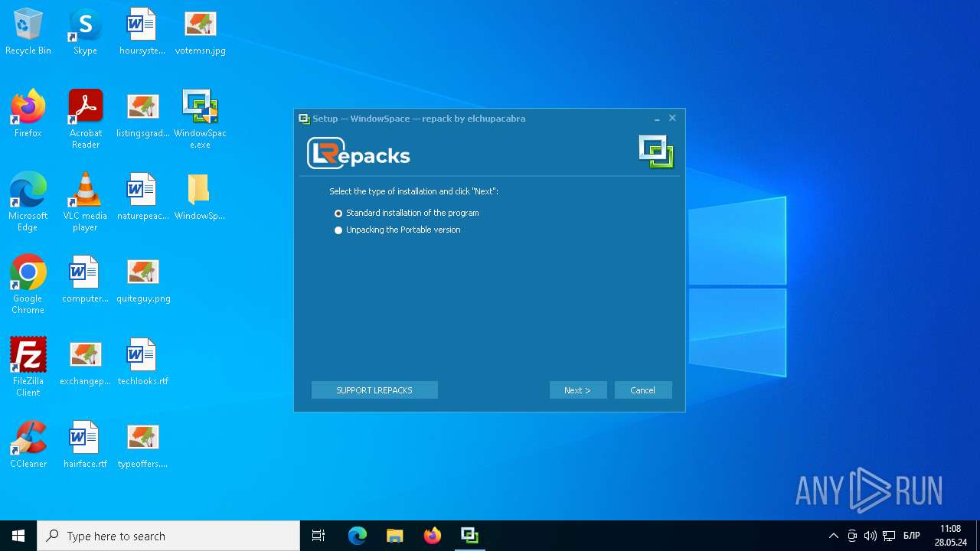This screenshot has width=980, height=551.
Task: Select the FileZilla Client desktop shortcut
Action: pyautogui.click(x=28, y=367)
